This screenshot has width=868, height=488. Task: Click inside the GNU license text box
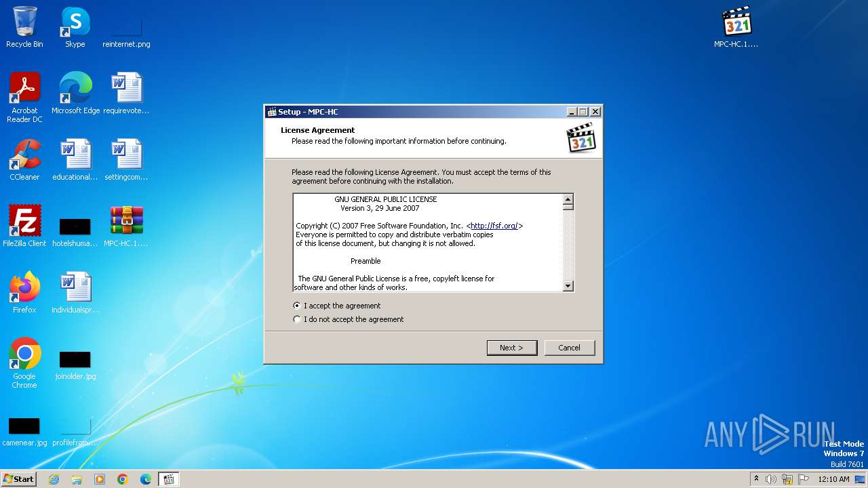[428, 243]
